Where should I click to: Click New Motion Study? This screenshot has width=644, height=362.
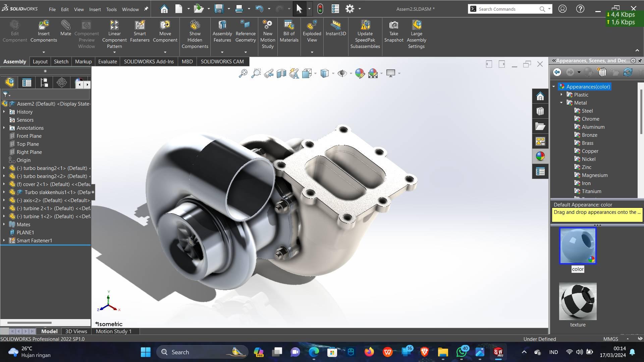pyautogui.click(x=268, y=34)
